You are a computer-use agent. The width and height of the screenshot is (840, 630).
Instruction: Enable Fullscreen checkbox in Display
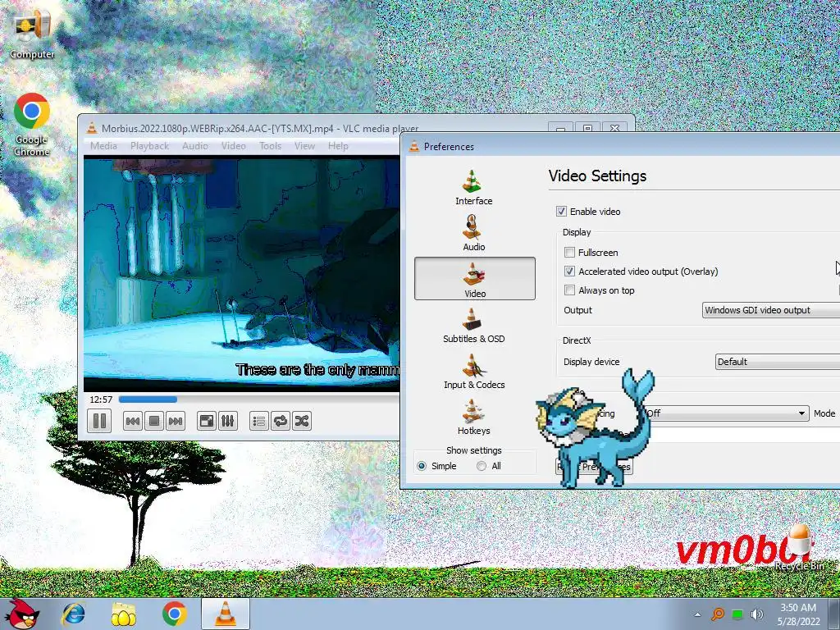pos(569,253)
